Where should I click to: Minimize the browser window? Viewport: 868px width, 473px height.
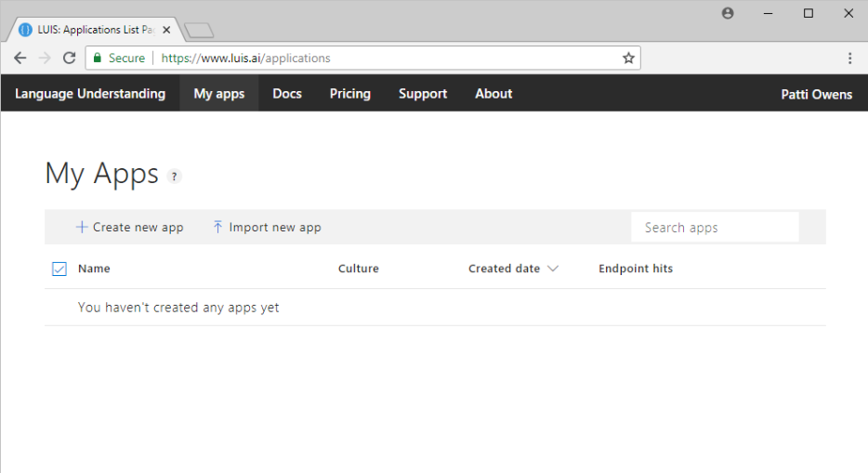click(x=768, y=13)
